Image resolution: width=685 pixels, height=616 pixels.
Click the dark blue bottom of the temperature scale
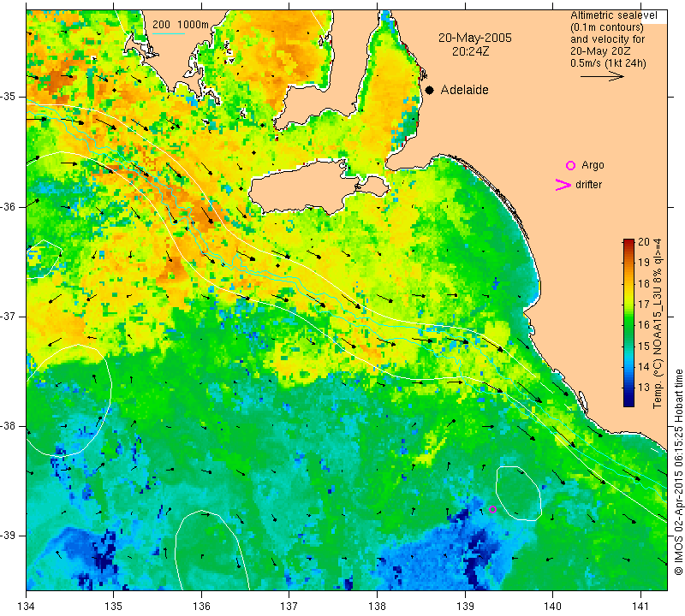[x=628, y=402]
